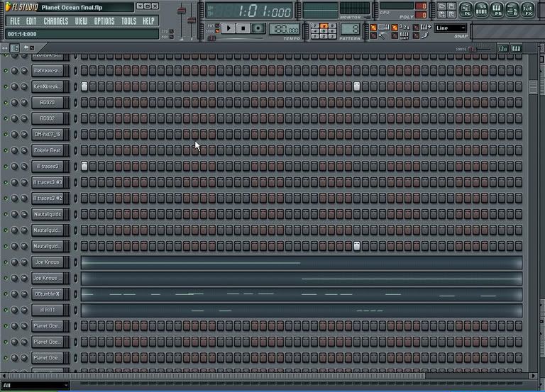Show the Browser using the B button
This screenshot has height=392, width=545.
pos(512,9)
